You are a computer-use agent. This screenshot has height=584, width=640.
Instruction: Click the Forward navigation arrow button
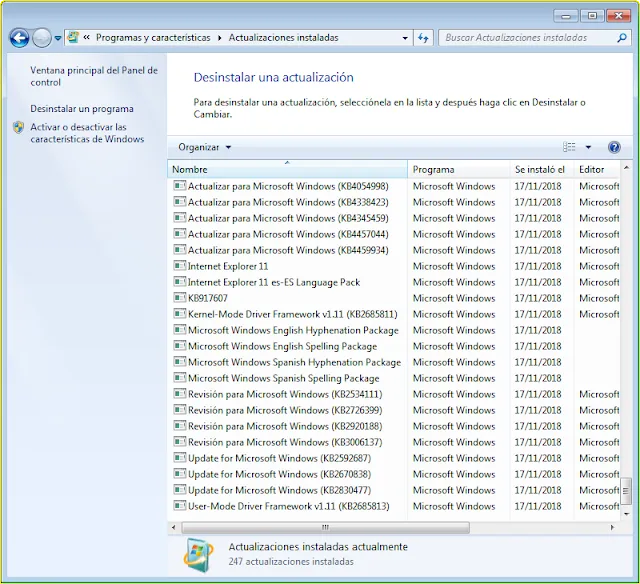click(42, 38)
